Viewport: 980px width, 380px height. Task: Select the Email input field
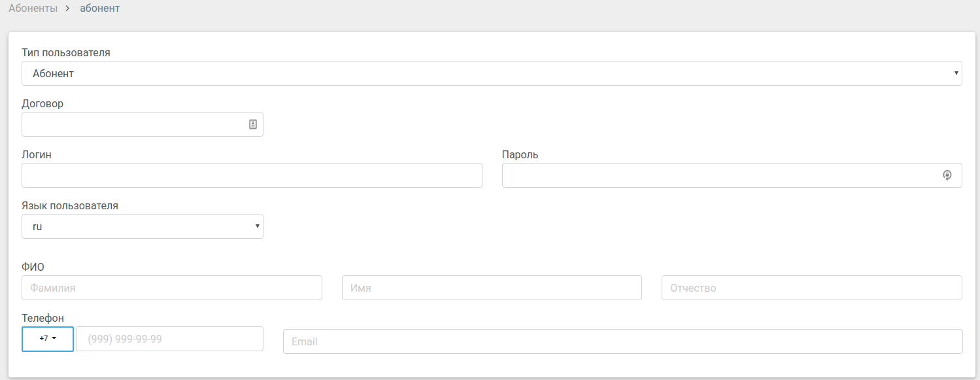coord(622,341)
